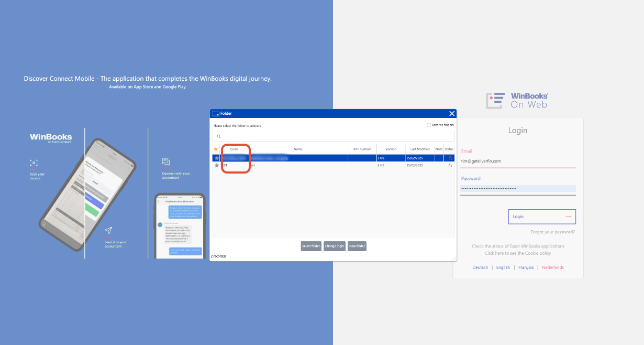The height and width of the screenshot is (345, 644).
Task: Click the 2 record(s) status text
Action: click(x=218, y=256)
